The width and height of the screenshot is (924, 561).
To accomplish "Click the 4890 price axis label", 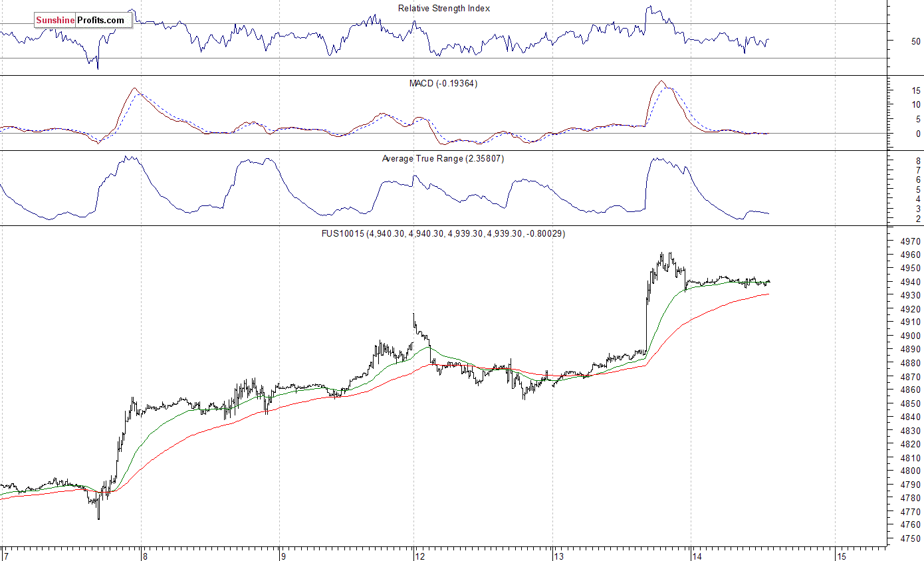I will (x=911, y=350).
